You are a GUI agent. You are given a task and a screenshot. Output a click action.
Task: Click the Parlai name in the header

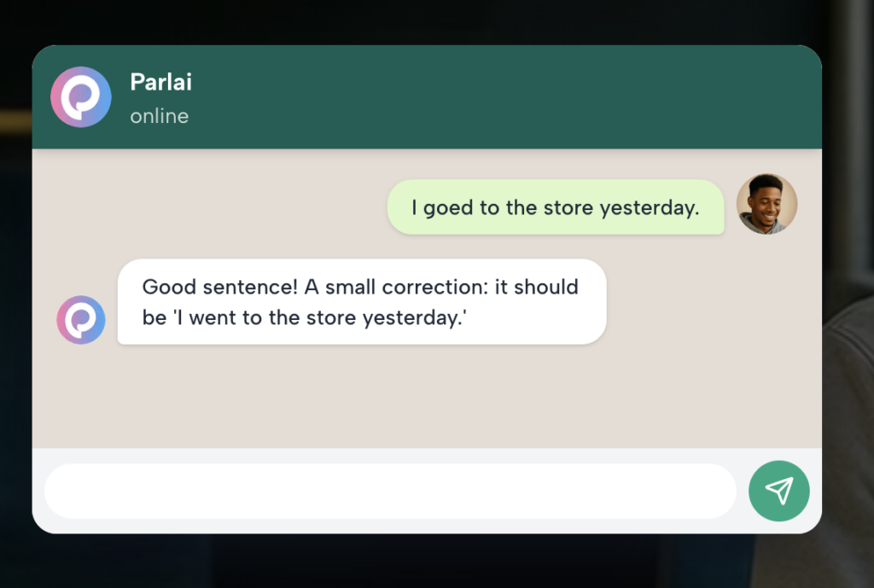(x=160, y=83)
